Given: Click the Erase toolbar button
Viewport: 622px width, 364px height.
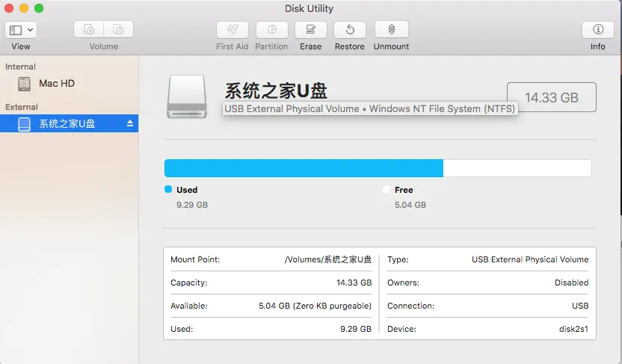Looking at the screenshot, I should pyautogui.click(x=310, y=29).
